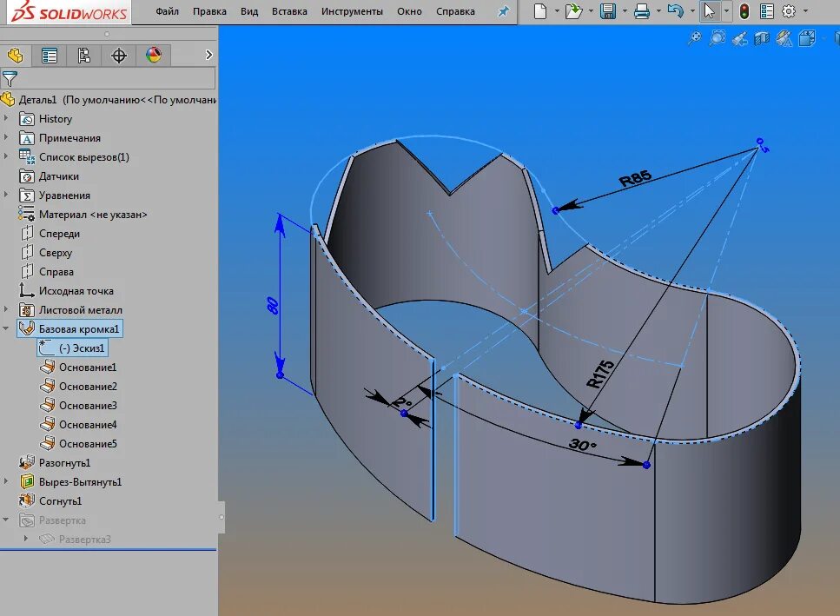840x616 pixels.
Task: Expand the Уравнения node
Action: click(x=6, y=195)
